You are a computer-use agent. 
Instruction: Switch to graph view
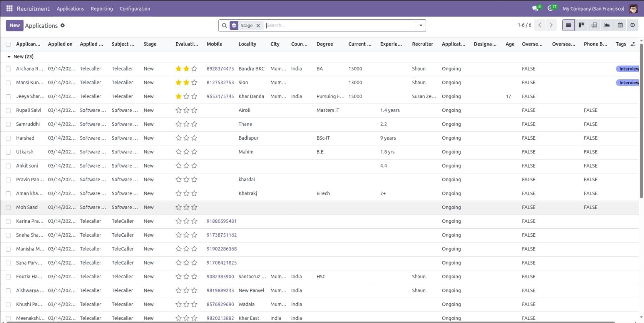point(607,25)
